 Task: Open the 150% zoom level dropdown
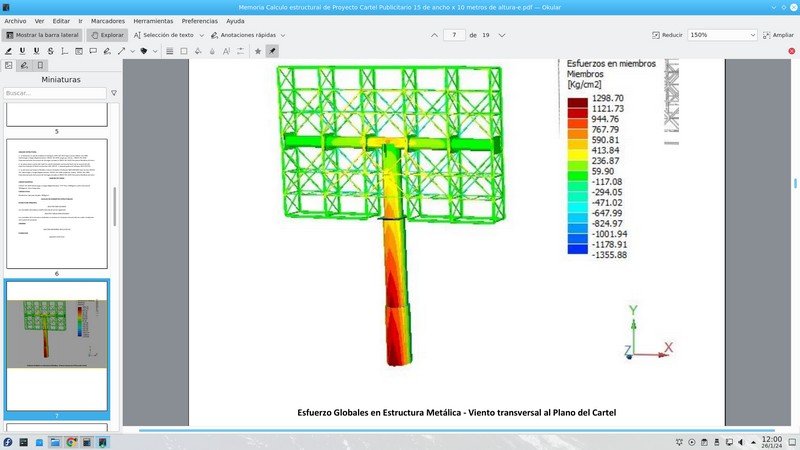[722, 35]
